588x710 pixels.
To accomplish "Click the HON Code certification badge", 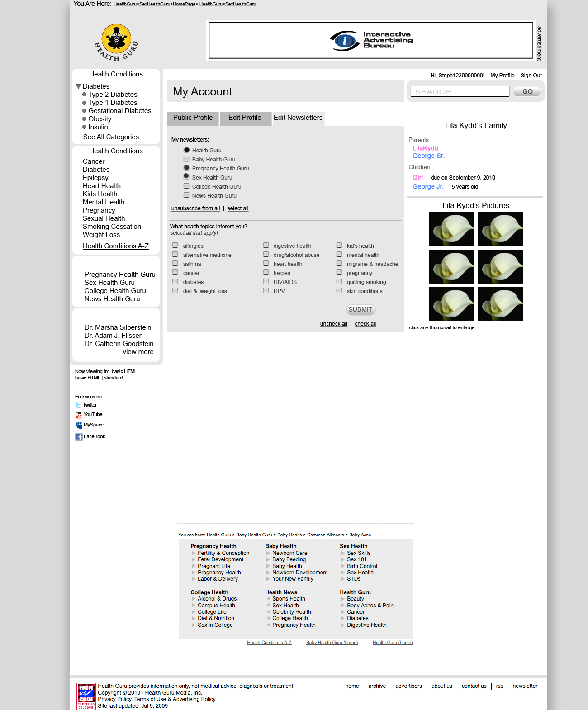I will pos(86,696).
